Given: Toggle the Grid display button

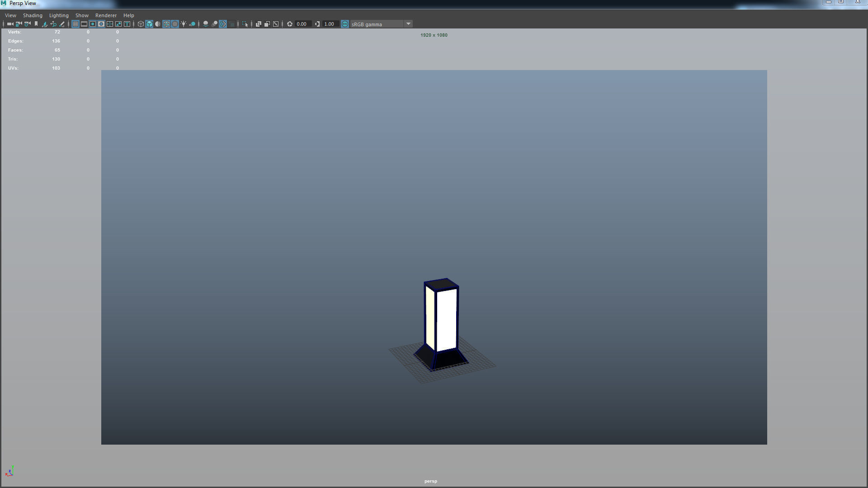Looking at the screenshot, I should 75,24.
